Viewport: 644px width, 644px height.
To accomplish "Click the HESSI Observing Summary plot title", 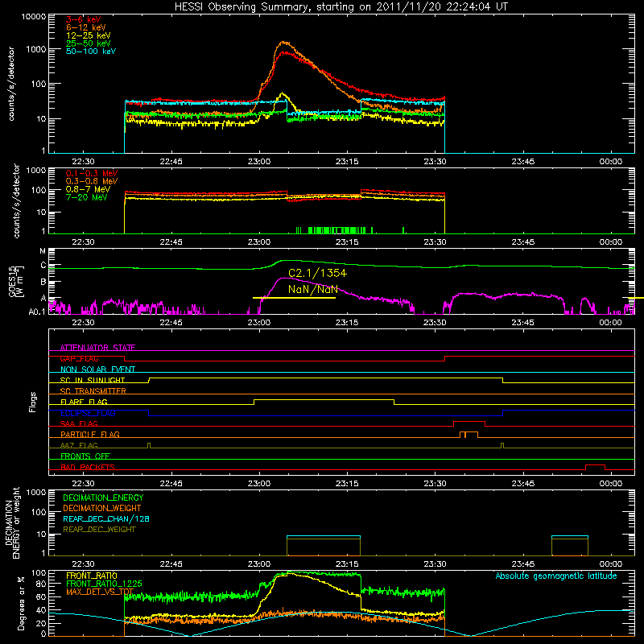I will 341,6.
